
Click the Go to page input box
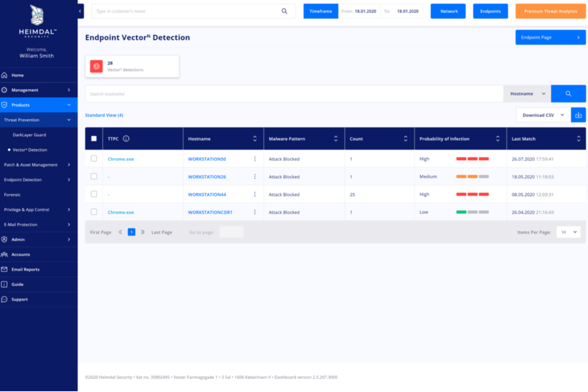coord(231,232)
